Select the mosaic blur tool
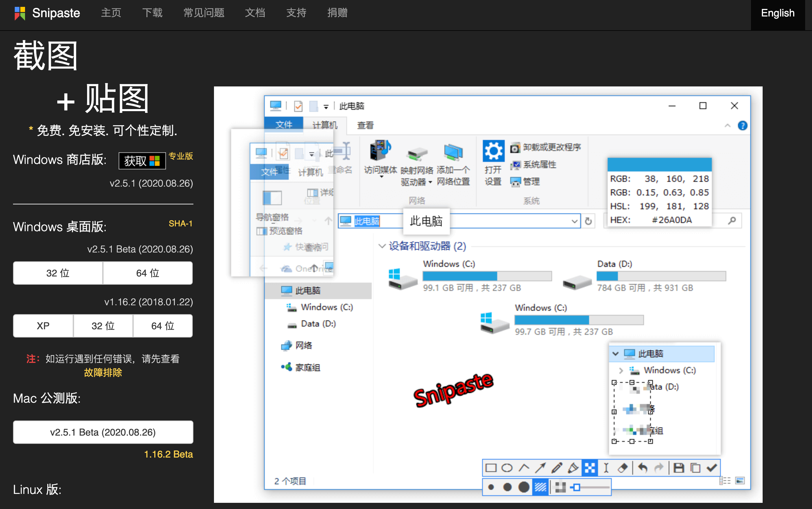 [x=590, y=468]
